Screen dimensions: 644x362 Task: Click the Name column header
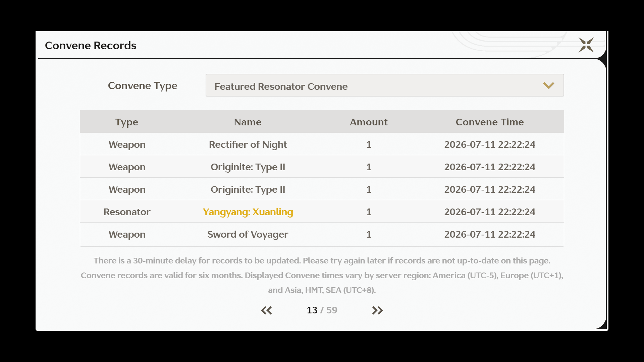click(248, 122)
